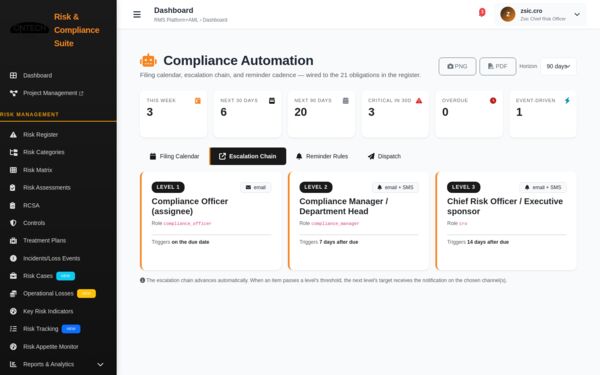Click the RCSA sidebar icon

(x=13, y=205)
